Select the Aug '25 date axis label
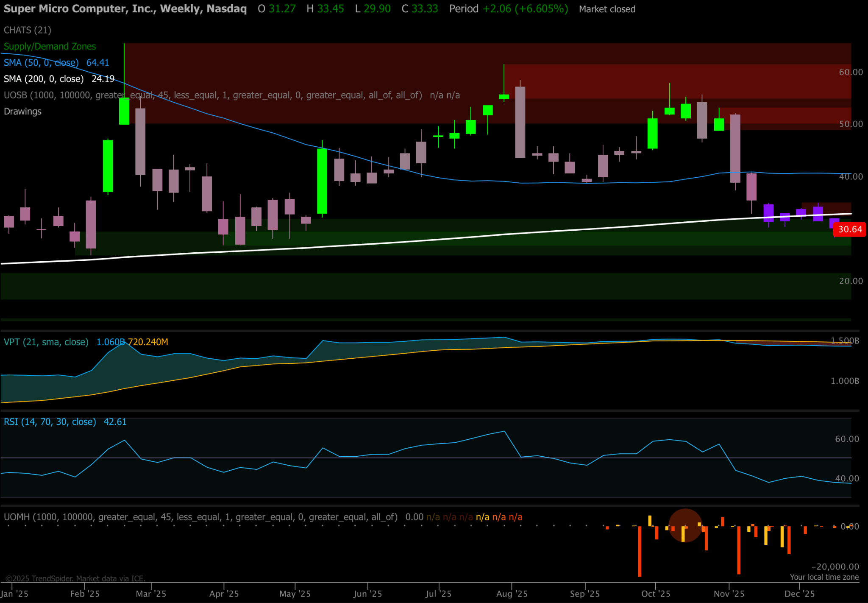The height and width of the screenshot is (603, 868). tap(512, 594)
